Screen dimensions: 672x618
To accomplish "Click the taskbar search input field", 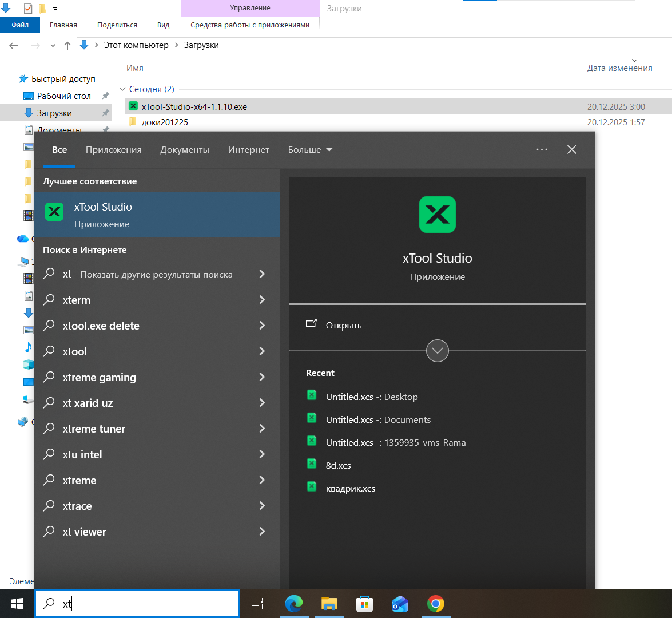I will coord(137,604).
